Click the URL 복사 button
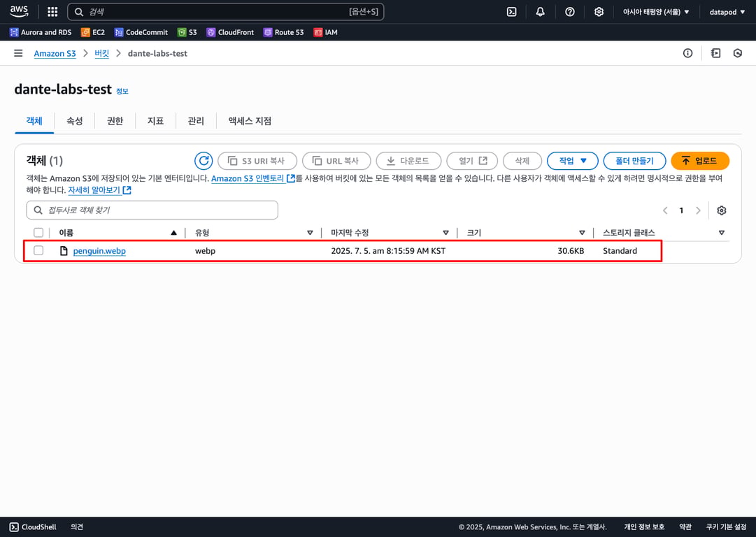This screenshot has width=756, height=537. (336, 161)
